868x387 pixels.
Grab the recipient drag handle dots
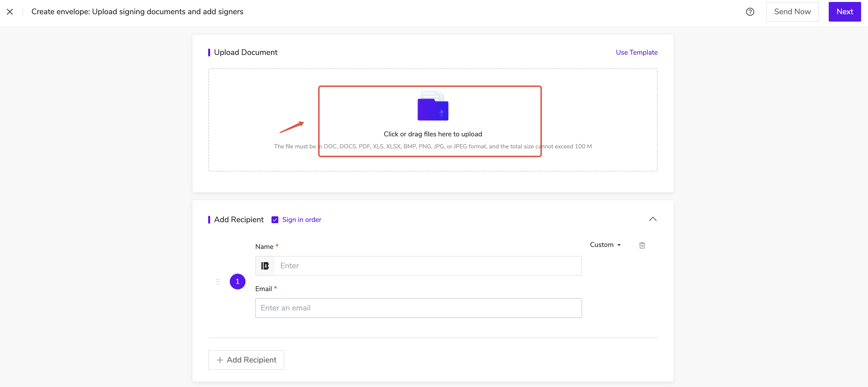coord(218,282)
